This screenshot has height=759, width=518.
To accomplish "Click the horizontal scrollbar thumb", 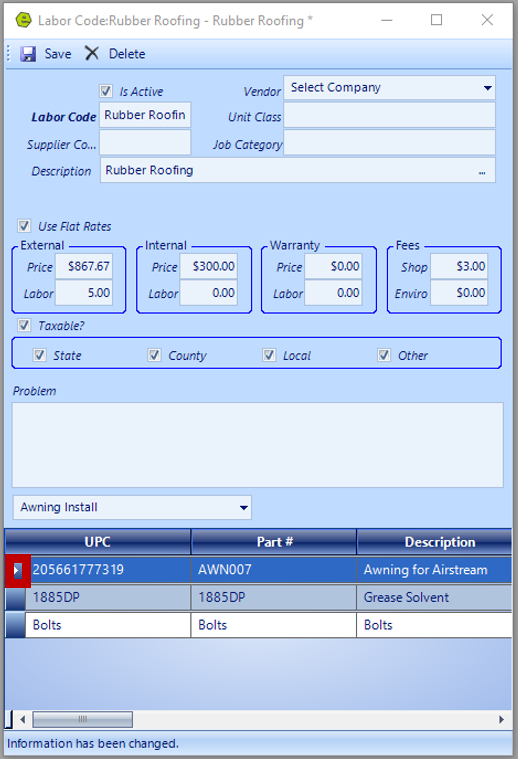I will pyautogui.click(x=83, y=719).
